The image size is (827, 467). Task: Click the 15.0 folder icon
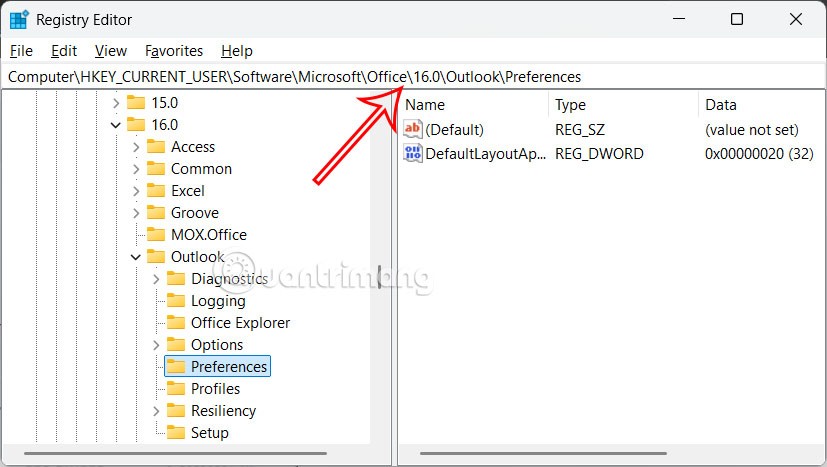(x=136, y=102)
